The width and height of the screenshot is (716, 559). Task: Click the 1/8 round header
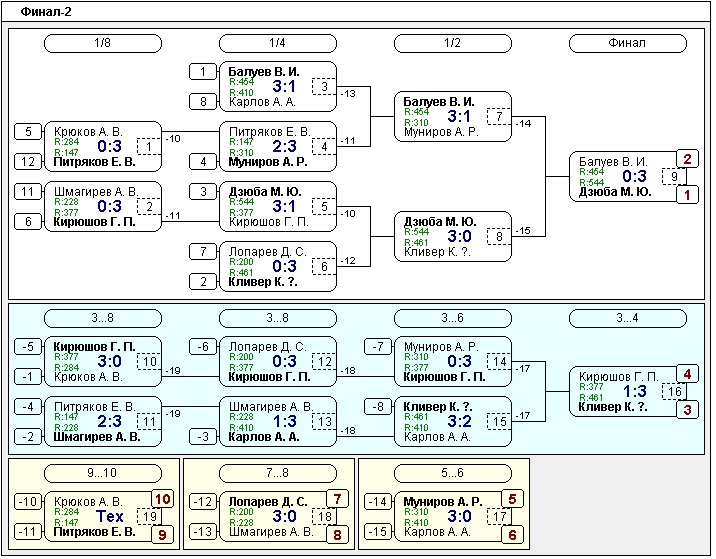[x=102, y=43]
